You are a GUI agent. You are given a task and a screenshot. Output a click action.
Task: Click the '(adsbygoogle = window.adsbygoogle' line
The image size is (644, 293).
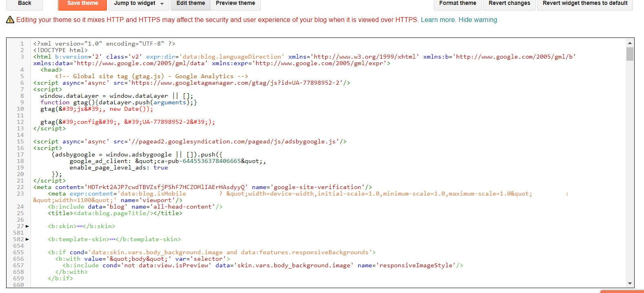(x=137, y=154)
